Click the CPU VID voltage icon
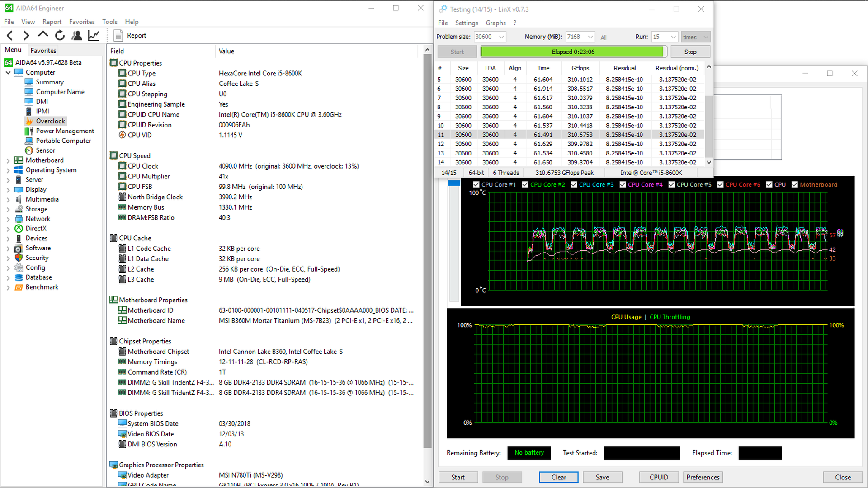Screen dimensions: 868x488 pos(122,135)
